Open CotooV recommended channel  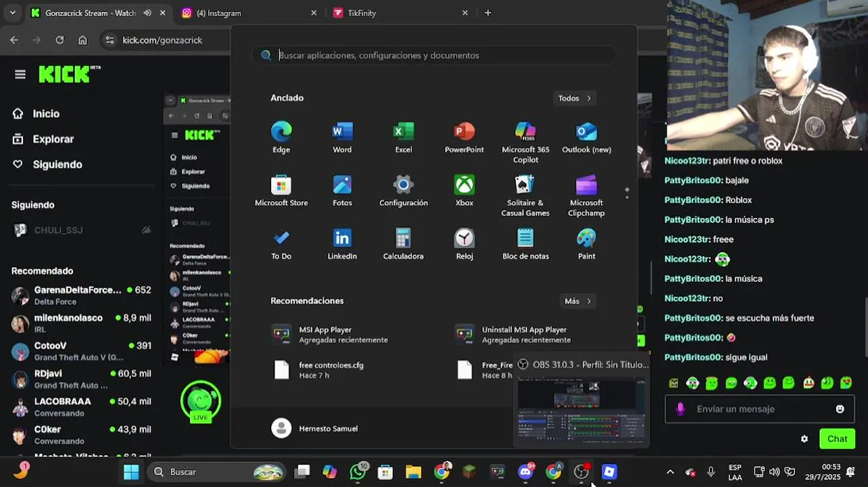[81, 350]
